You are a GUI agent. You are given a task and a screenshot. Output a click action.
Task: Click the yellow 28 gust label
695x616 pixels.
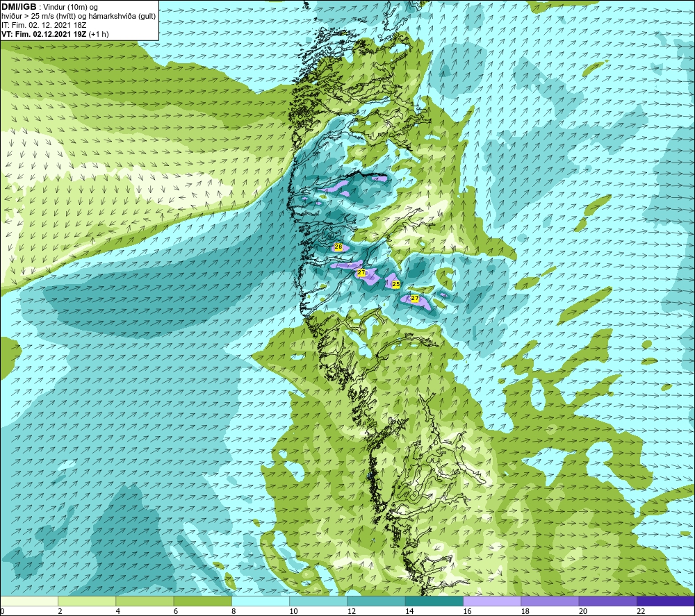coord(338,247)
